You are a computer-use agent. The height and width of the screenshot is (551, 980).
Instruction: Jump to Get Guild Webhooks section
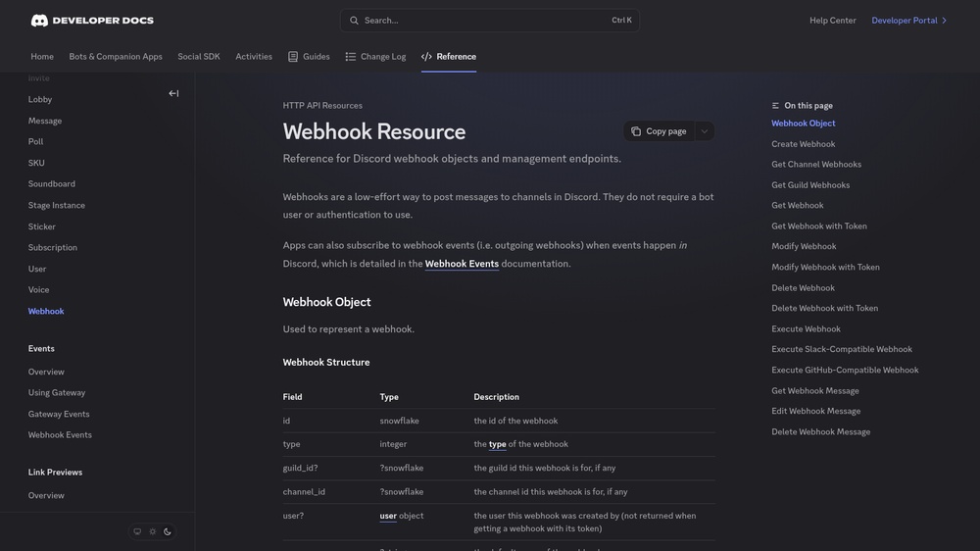pos(810,185)
